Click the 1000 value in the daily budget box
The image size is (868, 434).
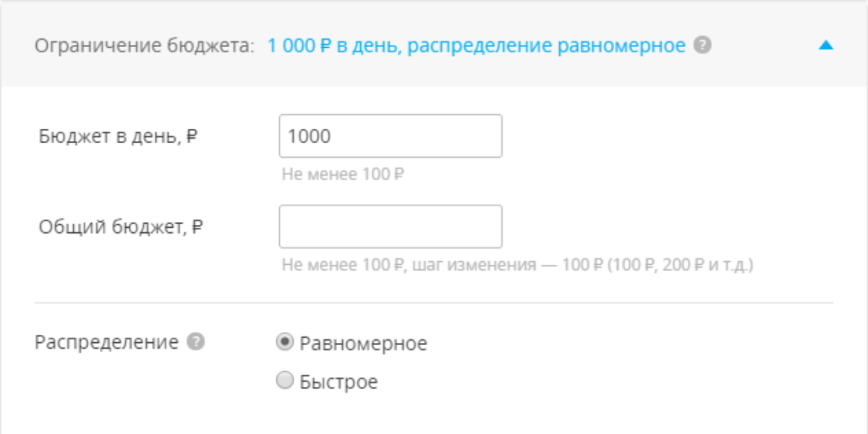tap(309, 136)
